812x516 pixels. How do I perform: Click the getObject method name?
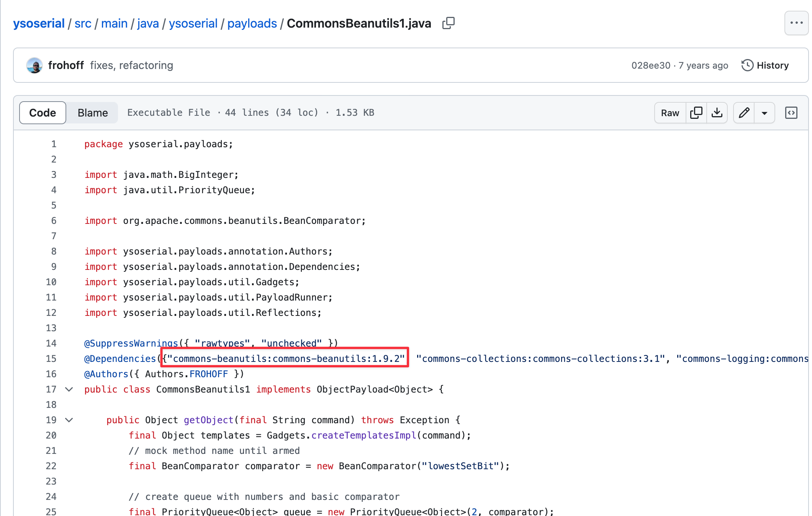coord(208,420)
